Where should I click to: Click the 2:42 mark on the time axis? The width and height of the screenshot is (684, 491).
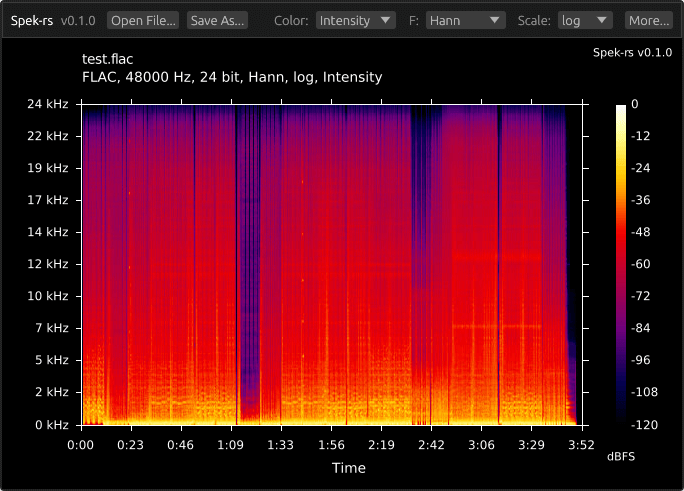(x=431, y=445)
